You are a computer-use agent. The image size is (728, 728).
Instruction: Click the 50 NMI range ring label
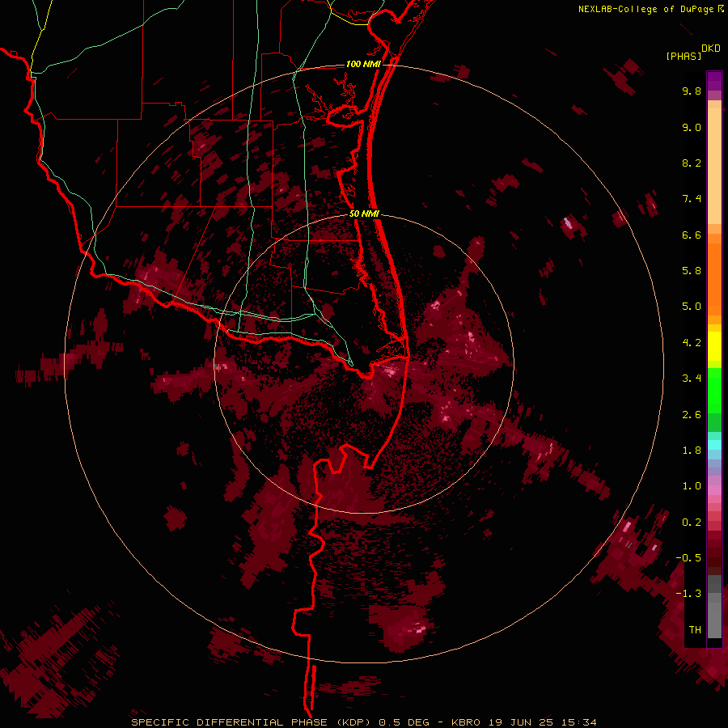[364, 214]
